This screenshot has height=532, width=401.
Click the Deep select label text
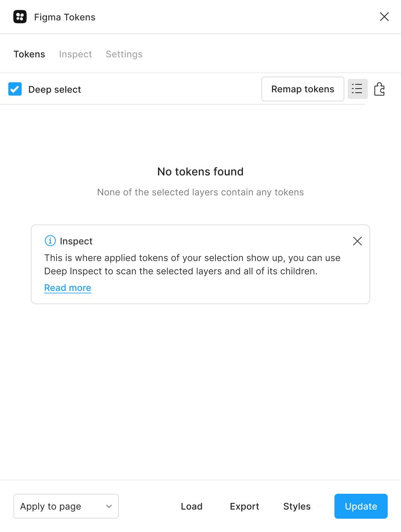pyautogui.click(x=54, y=89)
